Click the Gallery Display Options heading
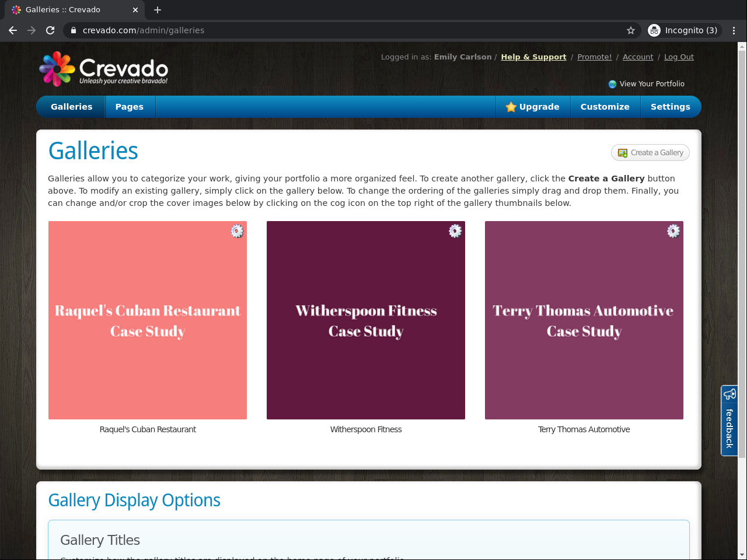 pyautogui.click(x=134, y=501)
